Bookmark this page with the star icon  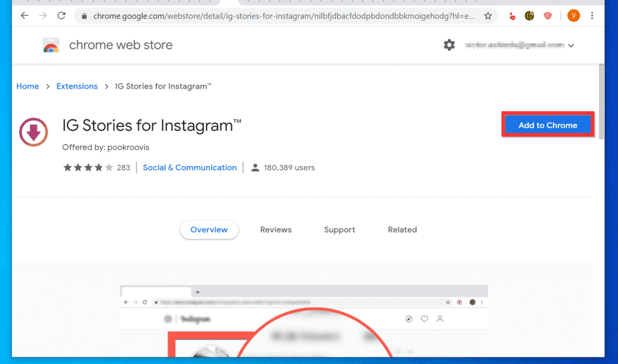click(x=488, y=16)
